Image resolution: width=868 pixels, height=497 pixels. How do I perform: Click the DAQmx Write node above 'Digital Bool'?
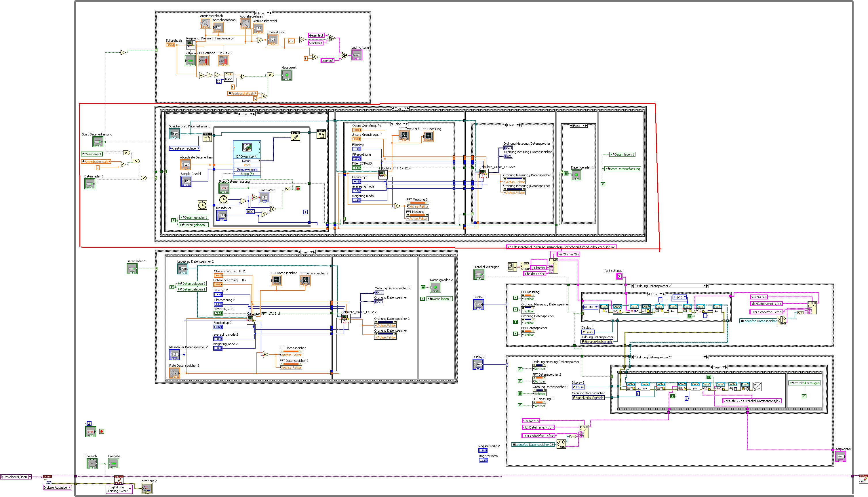pyautogui.click(x=119, y=480)
